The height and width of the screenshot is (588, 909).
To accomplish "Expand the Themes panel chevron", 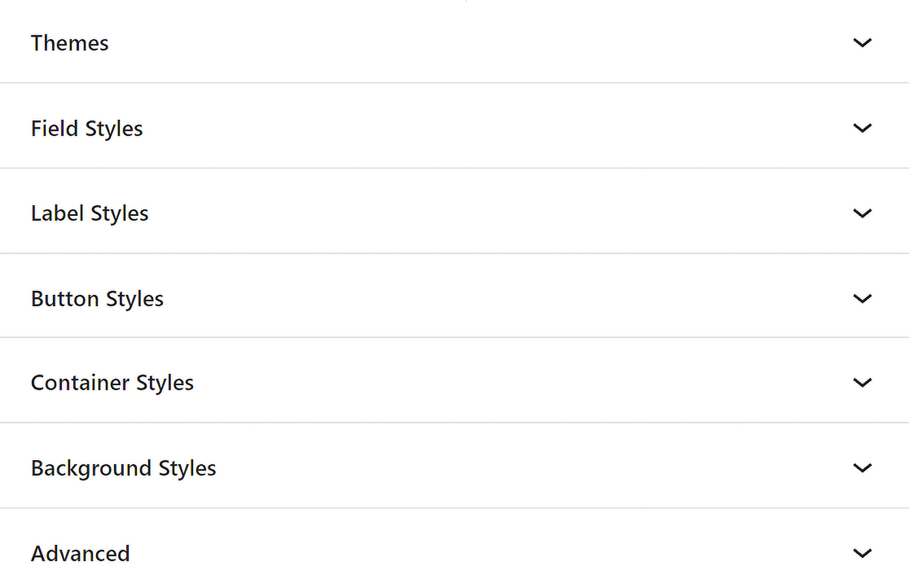I will coord(862,43).
